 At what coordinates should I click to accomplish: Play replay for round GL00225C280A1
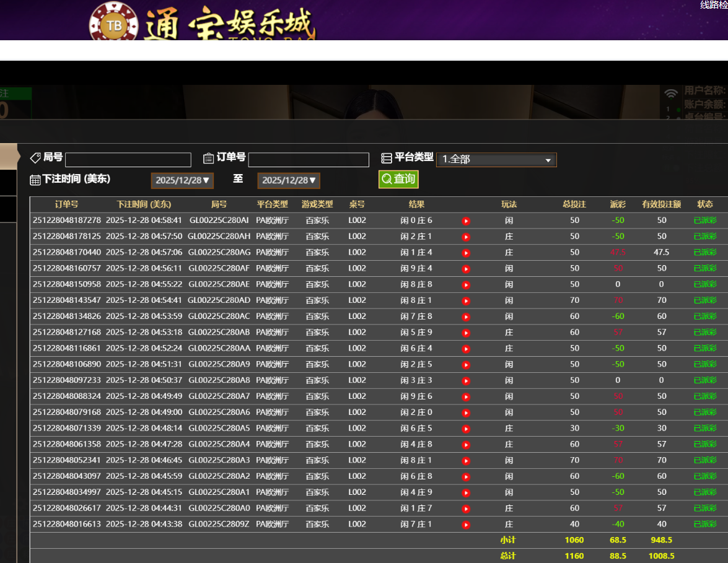click(x=466, y=492)
